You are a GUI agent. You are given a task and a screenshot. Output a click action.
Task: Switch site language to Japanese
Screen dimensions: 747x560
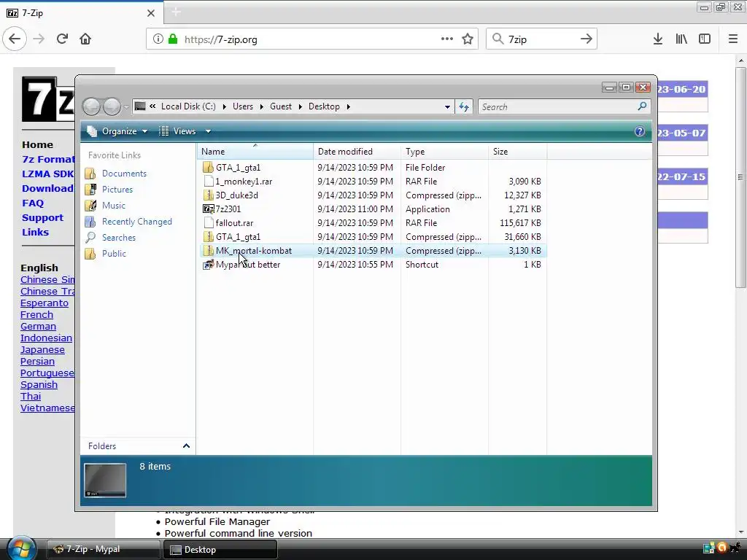click(42, 349)
